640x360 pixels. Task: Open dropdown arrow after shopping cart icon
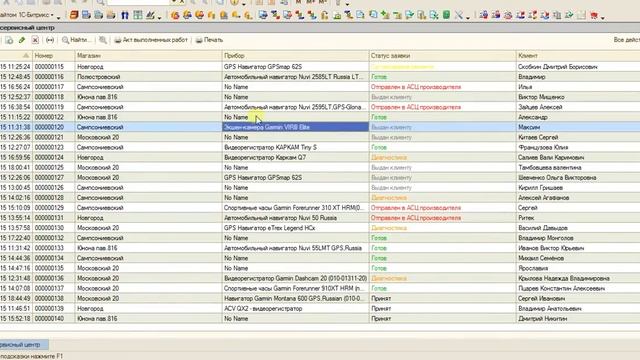coord(602,17)
